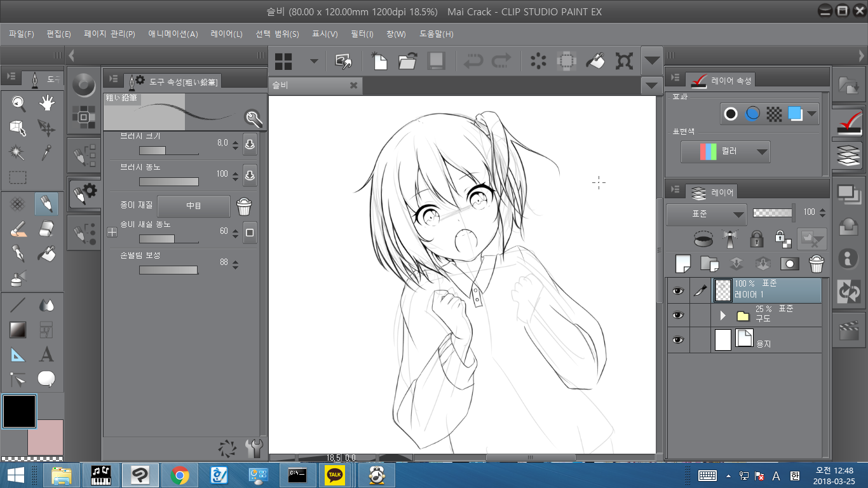Select the Correct line tool
This screenshot has width=868, height=488.
18,379
